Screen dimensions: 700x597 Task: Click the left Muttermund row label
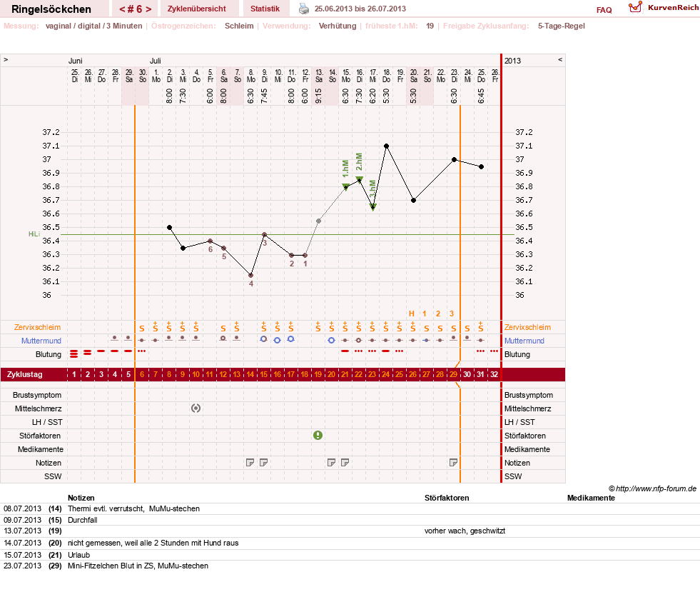tap(41, 341)
